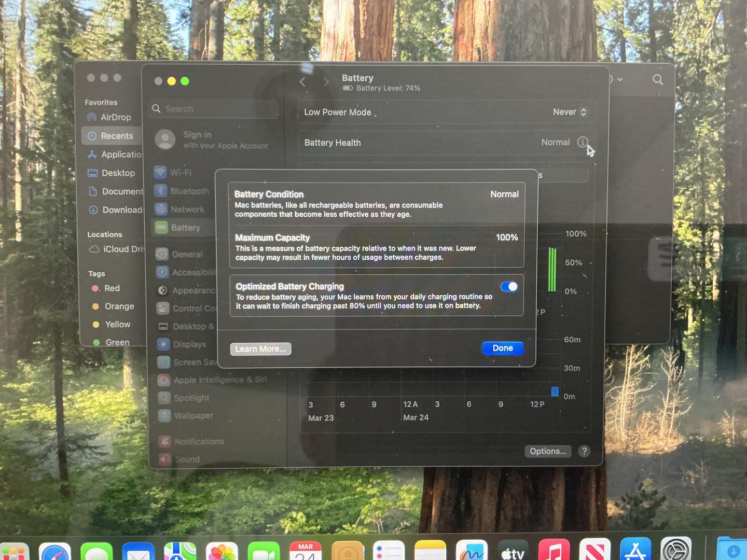Select Applications in the Finder sidebar
The image size is (747, 560).
tap(115, 155)
